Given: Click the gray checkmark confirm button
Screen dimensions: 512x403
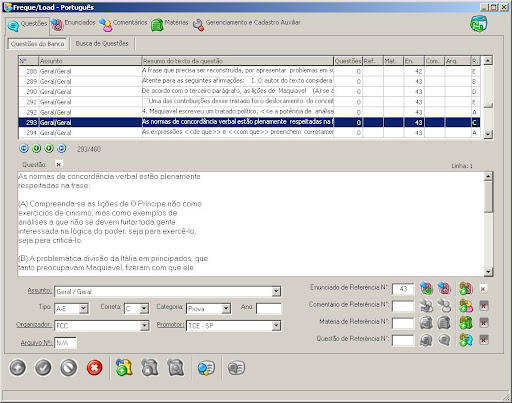Looking at the screenshot, I should pos(43,368).
